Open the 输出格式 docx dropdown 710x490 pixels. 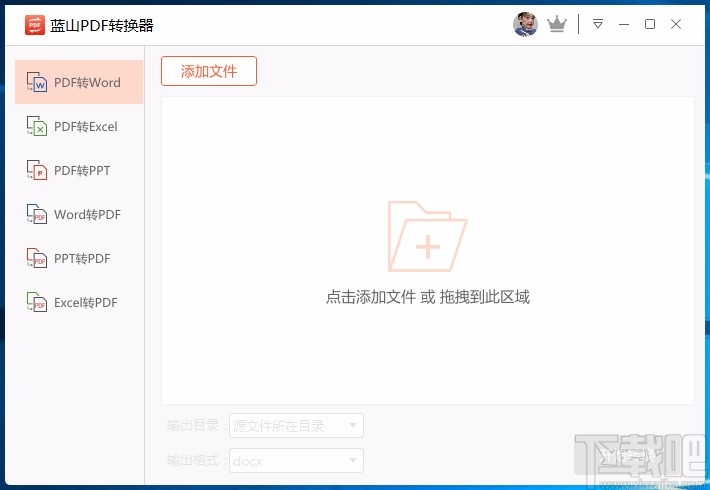[x=296, y=461]
